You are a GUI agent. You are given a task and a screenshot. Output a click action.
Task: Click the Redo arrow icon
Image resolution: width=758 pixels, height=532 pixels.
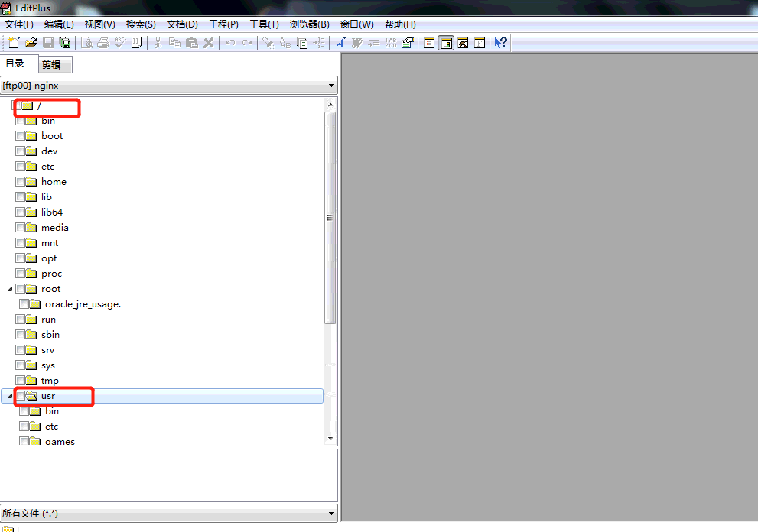click(247, 43)
